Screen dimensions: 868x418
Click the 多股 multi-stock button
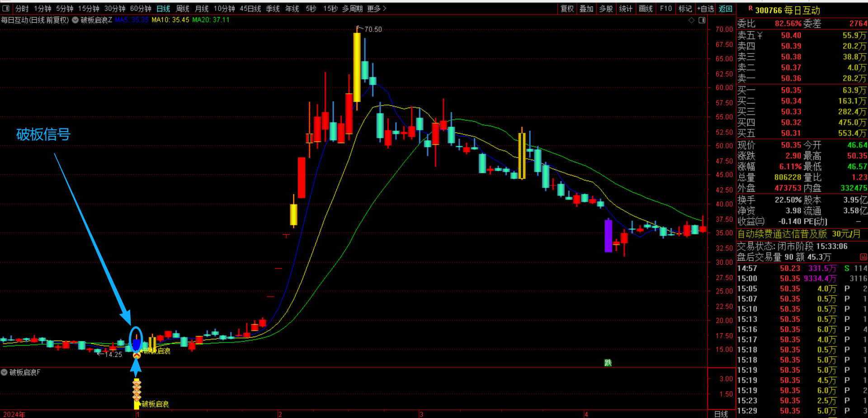tap(606, 9)
